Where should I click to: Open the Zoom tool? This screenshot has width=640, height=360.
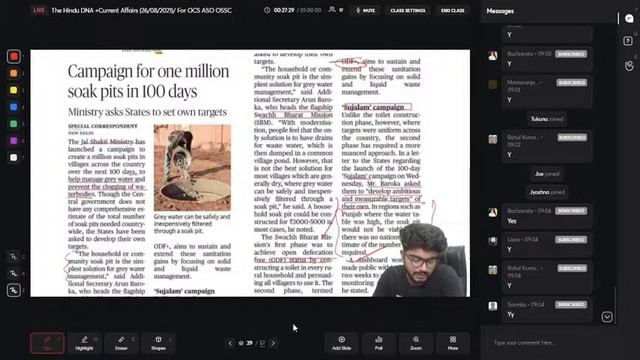[416, 343]
